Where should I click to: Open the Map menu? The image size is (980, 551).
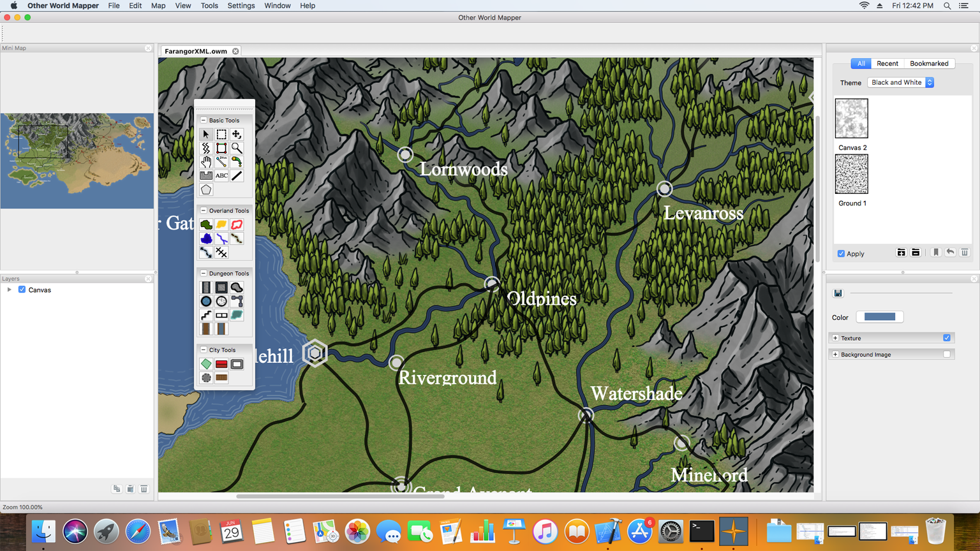click(x=158, y=6)
